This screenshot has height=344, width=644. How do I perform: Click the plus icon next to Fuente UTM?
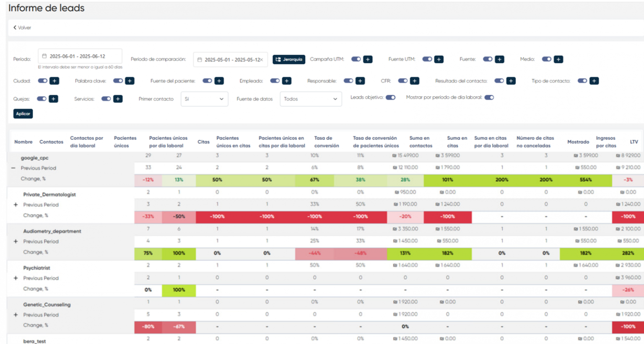pyautogui.click(x=439, y=59)
